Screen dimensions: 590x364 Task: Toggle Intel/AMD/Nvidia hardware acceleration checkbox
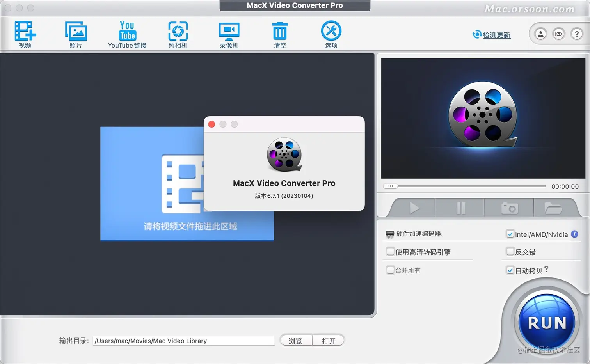510,234
